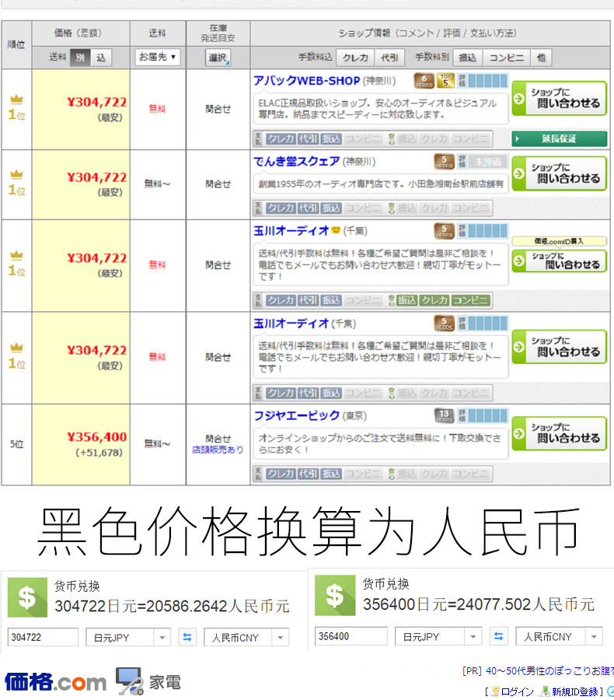
Task: Click the green arrow icon on アバックWEB-SHOP button
Action: pyautogui.click(x=518, y=98)
